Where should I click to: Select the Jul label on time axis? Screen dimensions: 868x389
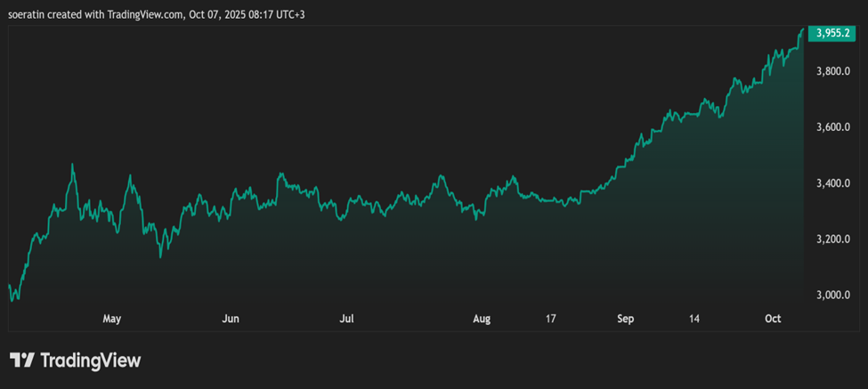[x=347, y=319]
